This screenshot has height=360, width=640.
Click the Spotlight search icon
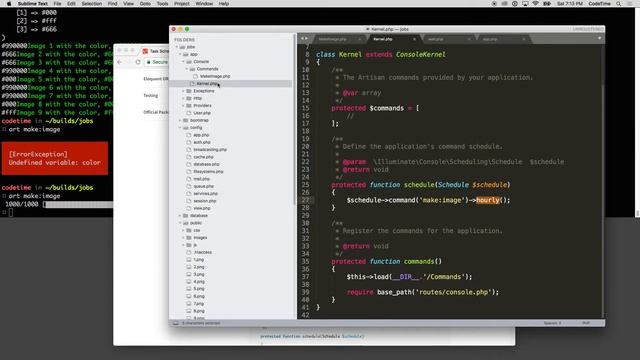619,4
